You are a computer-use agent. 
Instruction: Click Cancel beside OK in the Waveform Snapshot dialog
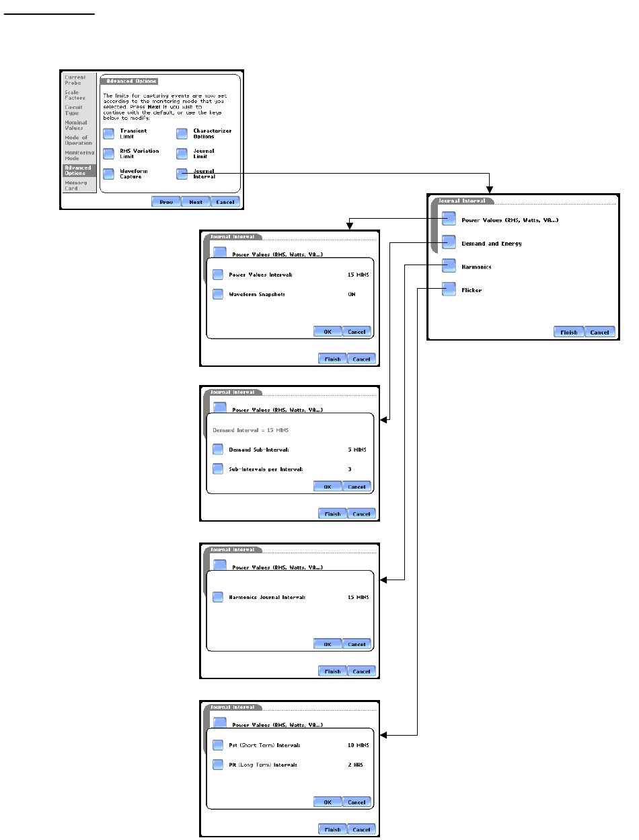(x=356, y=331)
